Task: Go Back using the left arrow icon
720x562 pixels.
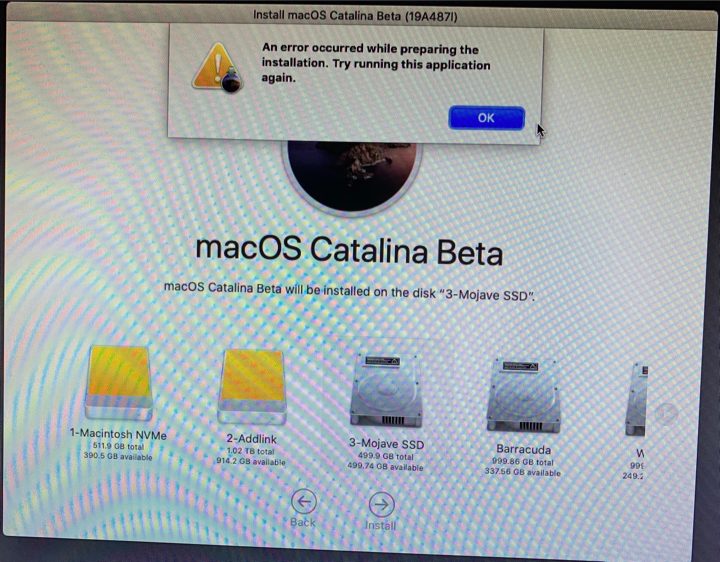Action: coord(304,501)
